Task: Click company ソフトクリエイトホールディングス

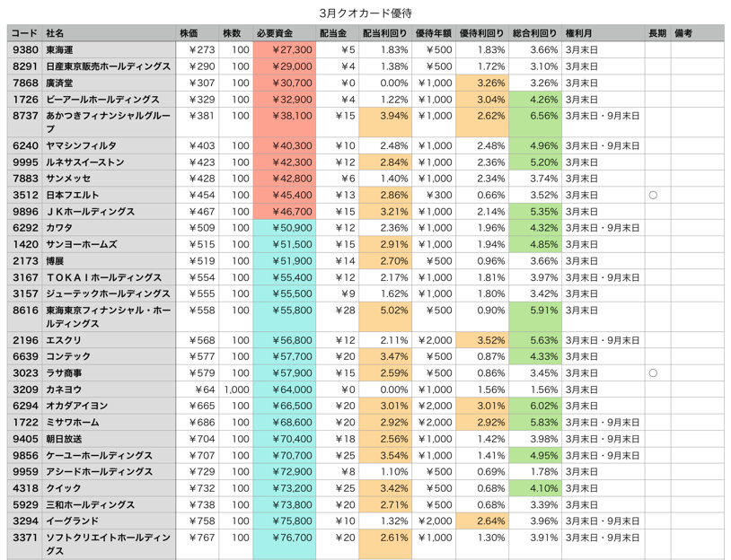Action: (x=108, y=544)
